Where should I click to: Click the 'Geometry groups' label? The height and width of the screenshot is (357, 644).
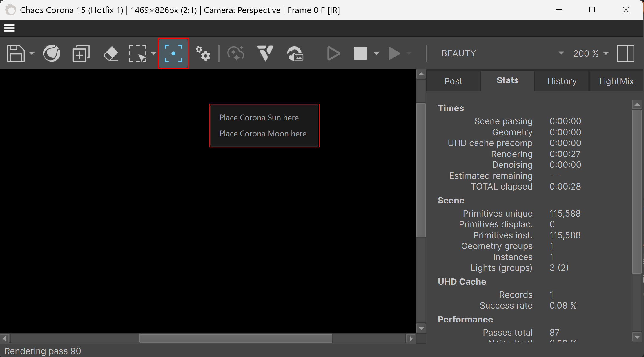tap(497, 246)
